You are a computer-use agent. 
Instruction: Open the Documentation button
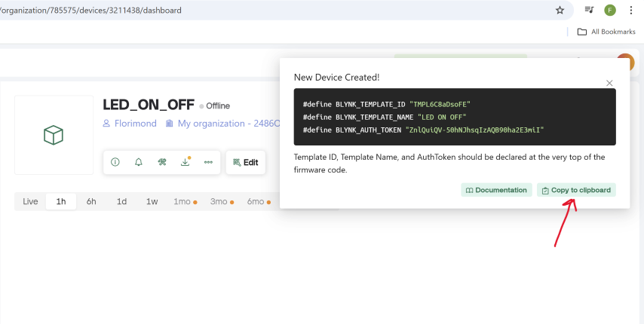pos(496,190)
